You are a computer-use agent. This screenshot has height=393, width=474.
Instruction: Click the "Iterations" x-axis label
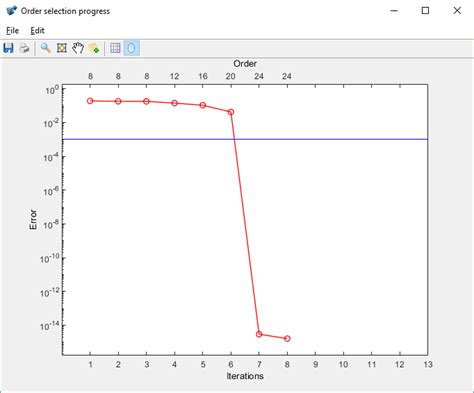245,376
